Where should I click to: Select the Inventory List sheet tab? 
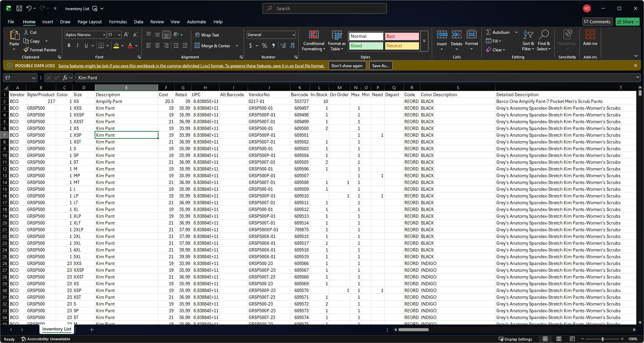pyautogui.click(x=57, y=329)
